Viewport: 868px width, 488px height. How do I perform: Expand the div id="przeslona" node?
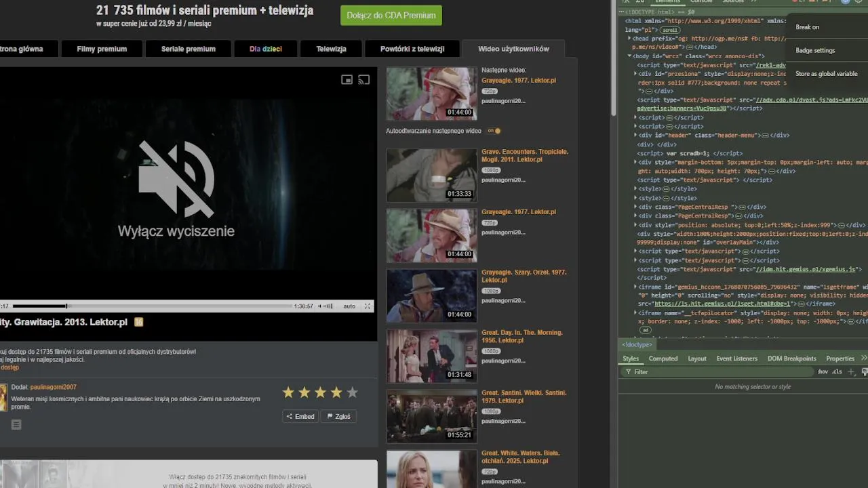click(635, 73)
